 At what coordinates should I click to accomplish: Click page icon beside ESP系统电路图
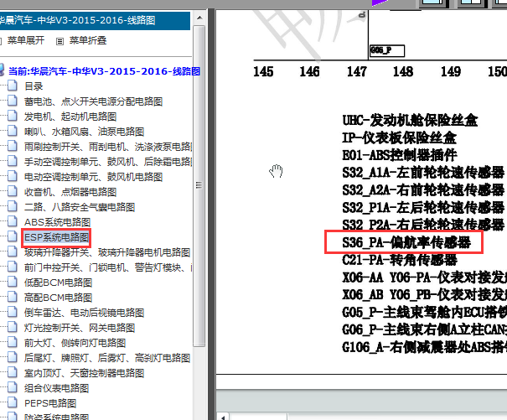click(13, 237)
